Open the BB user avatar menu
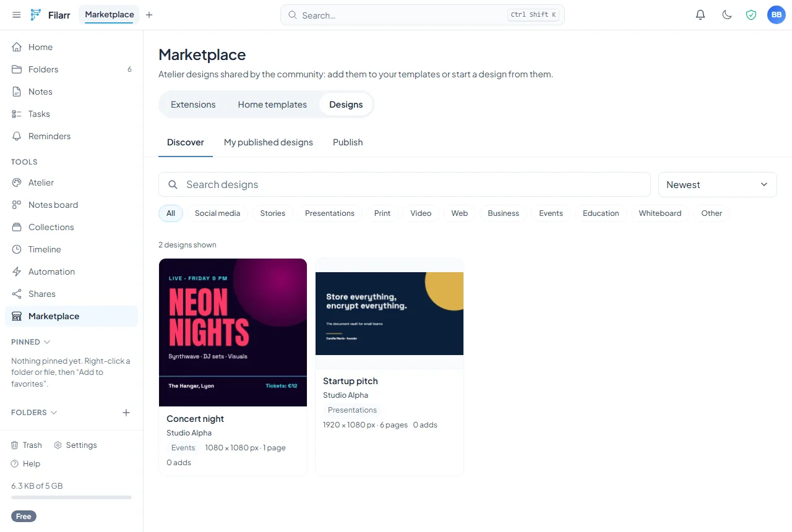The width and height of the screenshot is (792, 532). tap(777, 15)
